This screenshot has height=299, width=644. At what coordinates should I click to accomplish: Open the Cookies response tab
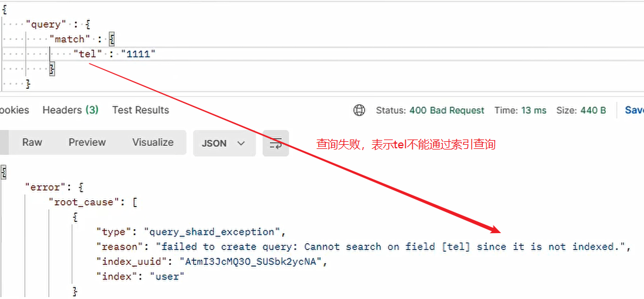click(x=14, y=110)
